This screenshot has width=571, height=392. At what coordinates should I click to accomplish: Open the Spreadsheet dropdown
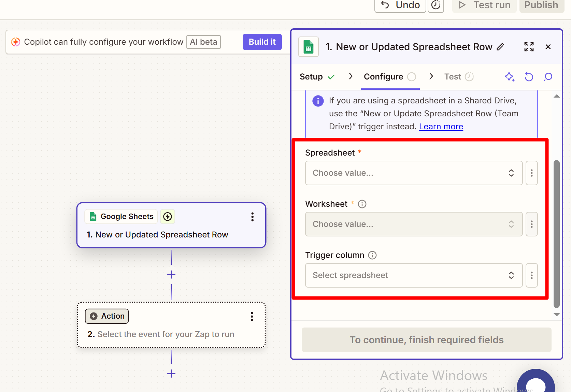tap(414, 173)
